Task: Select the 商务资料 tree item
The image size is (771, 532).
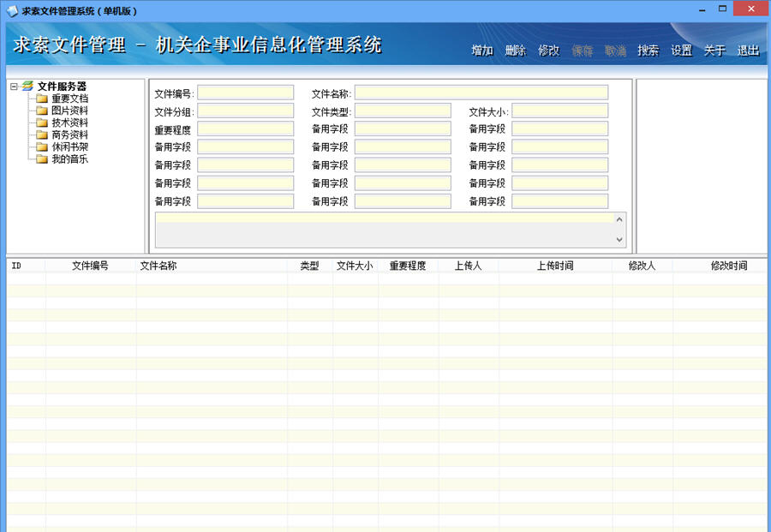Action: (70, 134)
